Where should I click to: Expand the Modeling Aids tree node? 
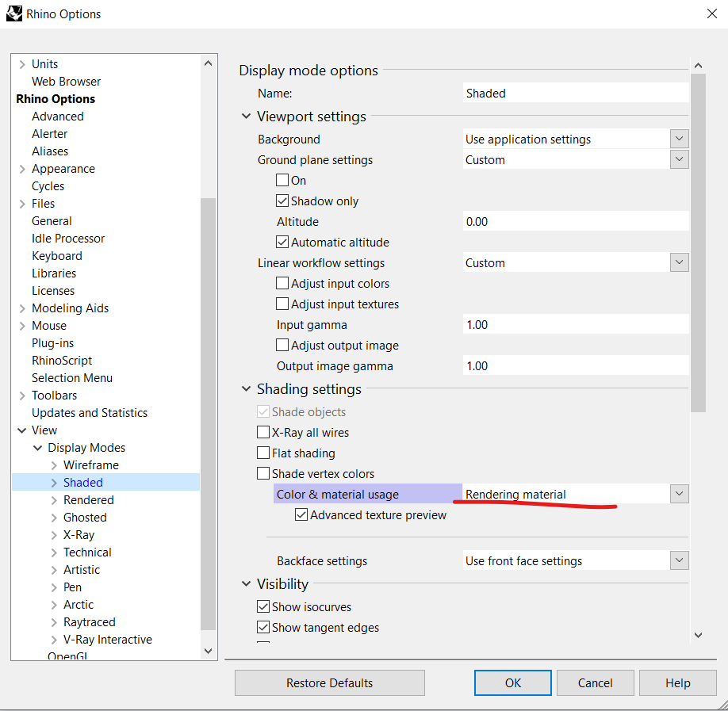(x=22, y=308)
